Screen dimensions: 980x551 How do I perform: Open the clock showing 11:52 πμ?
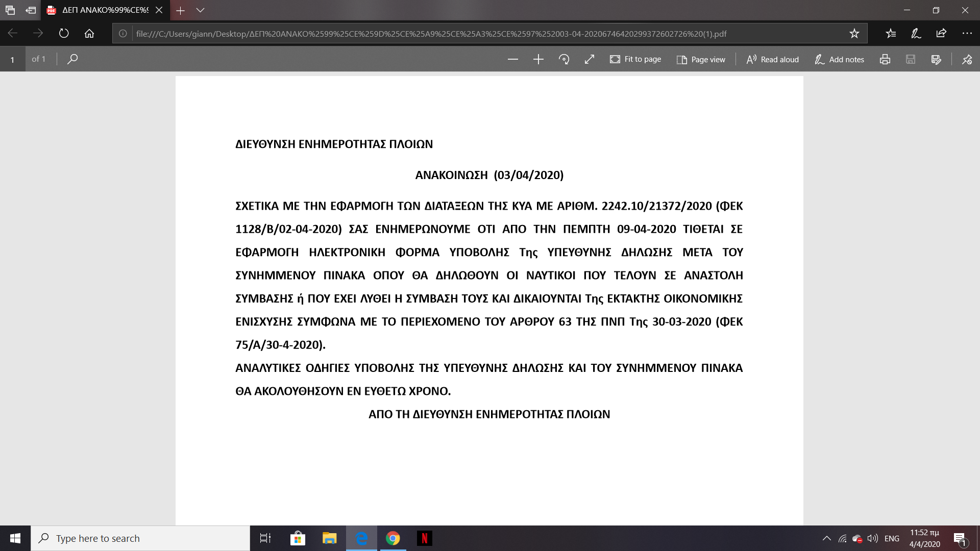point(924,538)
